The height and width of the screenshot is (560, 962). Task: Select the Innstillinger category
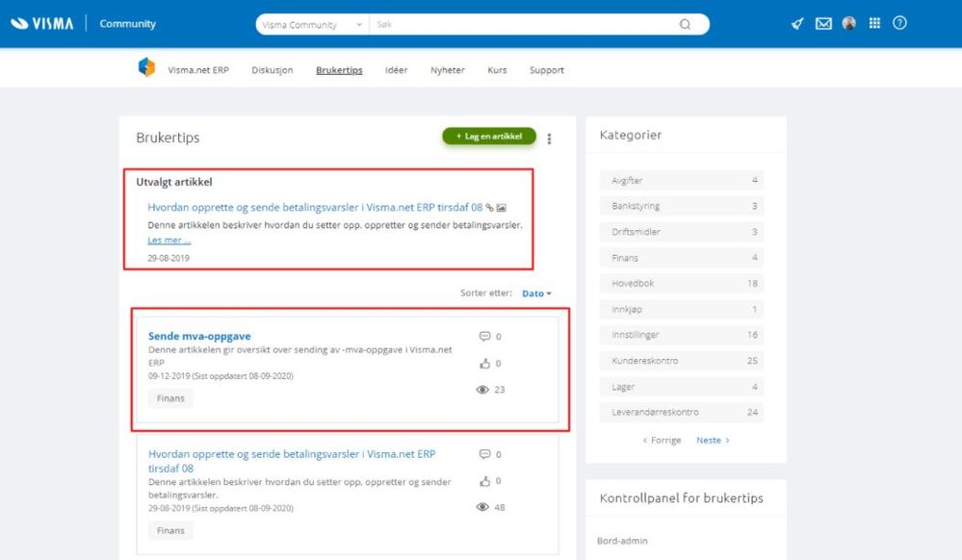(682, 335)
